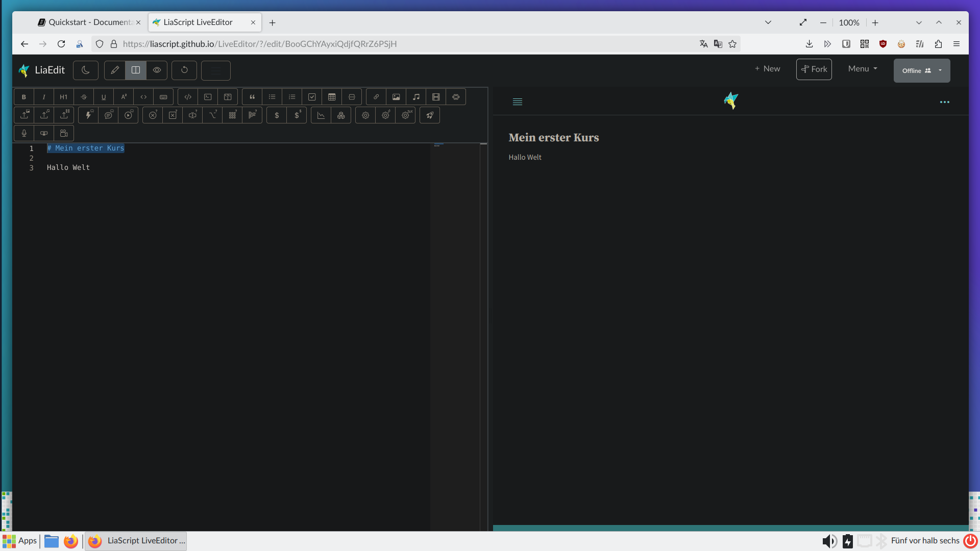Click the Italic formatting icon
This screenshot has width=980, height=551.
44,96
